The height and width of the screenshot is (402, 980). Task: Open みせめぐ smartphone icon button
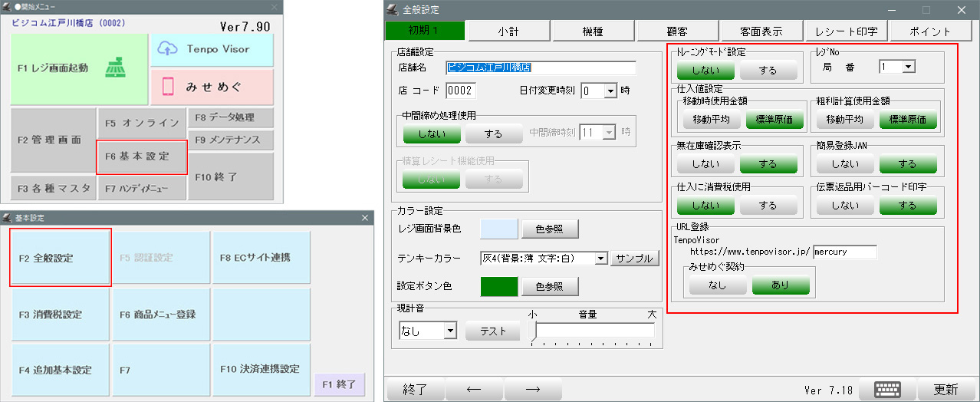click(211, 87)
